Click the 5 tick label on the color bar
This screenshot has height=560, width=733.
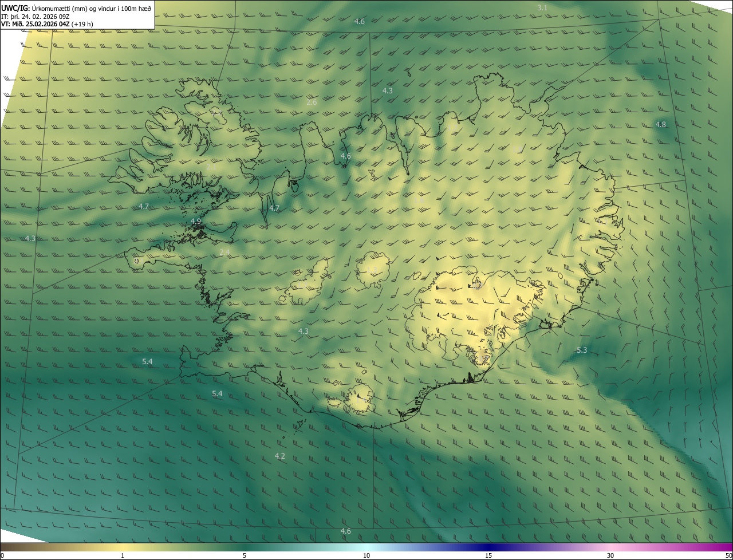pyautogui.click(x=245, y=555)
